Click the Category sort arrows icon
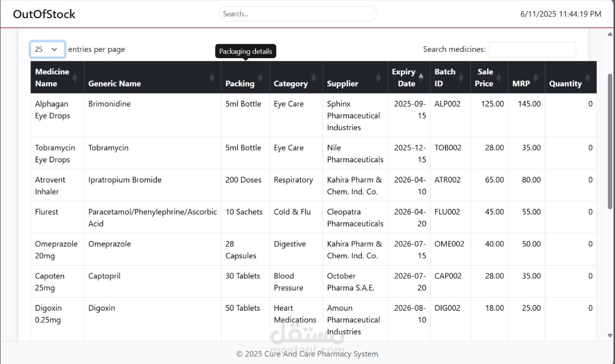The image size is (615, 364). pyautogui.click(x=313, y=77)
